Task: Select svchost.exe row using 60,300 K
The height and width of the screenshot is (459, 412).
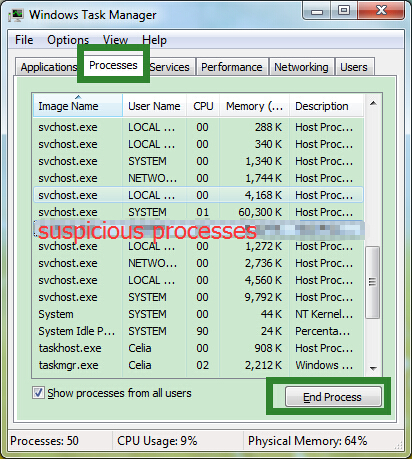Action: (x=198, y=212)
